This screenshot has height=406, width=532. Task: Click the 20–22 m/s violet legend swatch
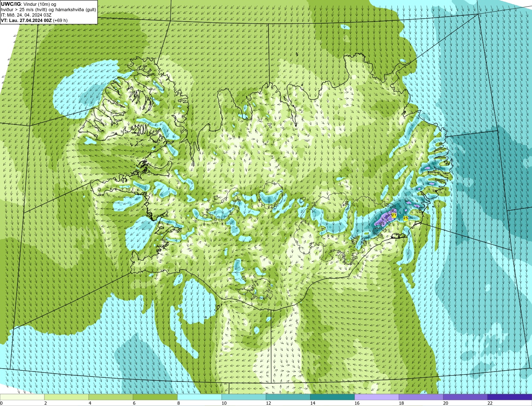coord(465,397)
